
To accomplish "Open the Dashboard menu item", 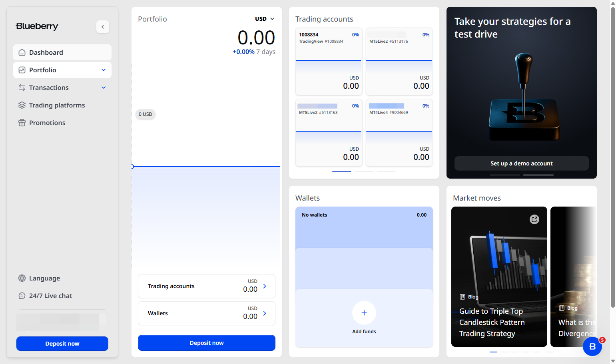I will click(x=62, y=52).
